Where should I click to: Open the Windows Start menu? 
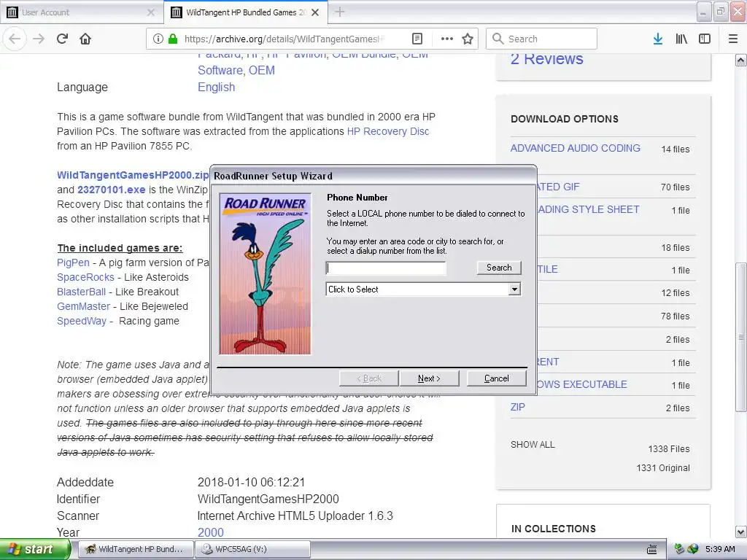(x=34, y=549)
